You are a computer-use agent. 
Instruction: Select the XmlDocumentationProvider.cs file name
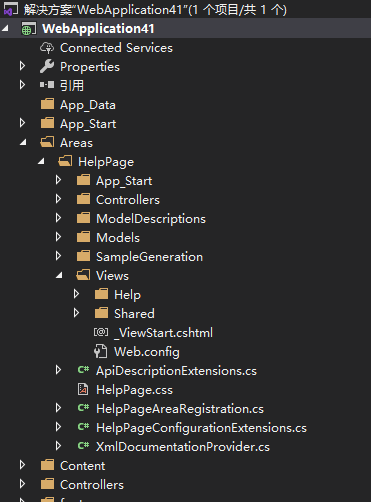pyautogui.click(x=183, y=447)
